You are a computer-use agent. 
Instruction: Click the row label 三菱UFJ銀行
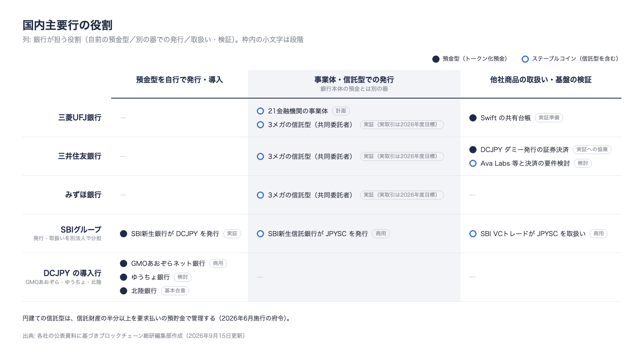80,117
